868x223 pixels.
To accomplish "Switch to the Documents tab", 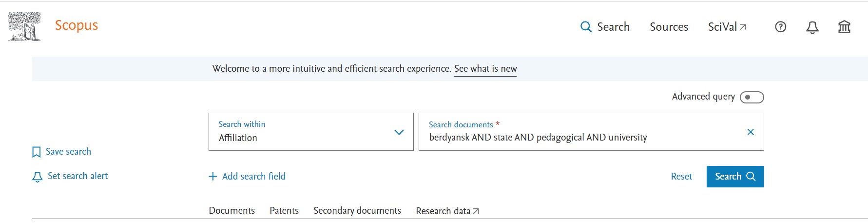I will (231, 210).
